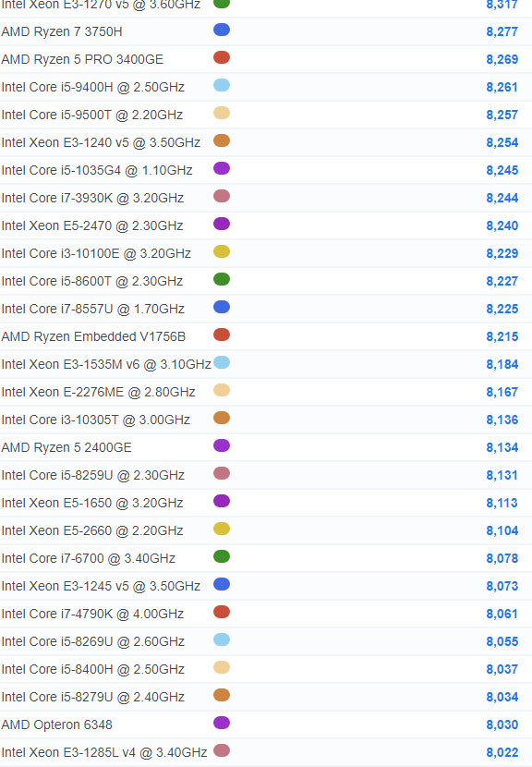Image resolution: width=532 pixels, height=767 pixels.
Task: Open Intel Core i3-10100E @ 3.20GHz
Action: (96, 253)
